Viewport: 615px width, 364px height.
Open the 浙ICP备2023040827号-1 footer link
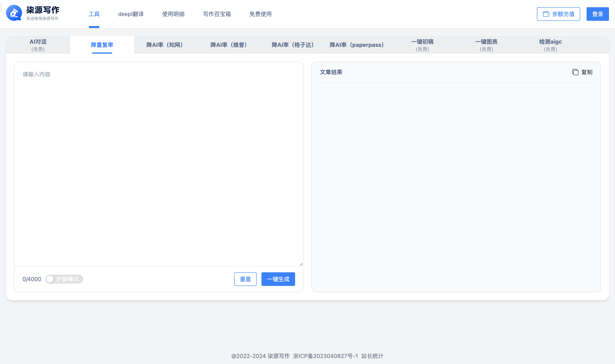pos(326,356)
